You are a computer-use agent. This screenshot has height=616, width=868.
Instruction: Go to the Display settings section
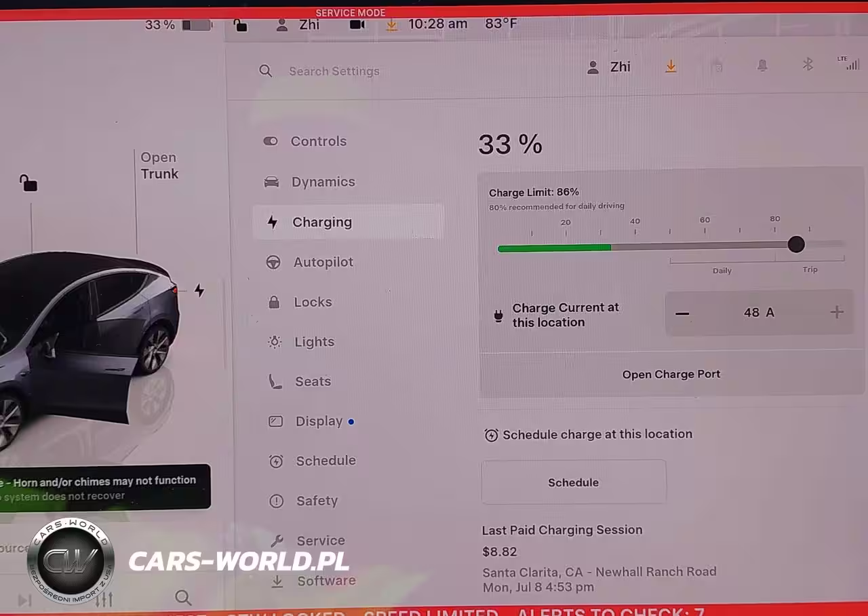click(319, 421)
